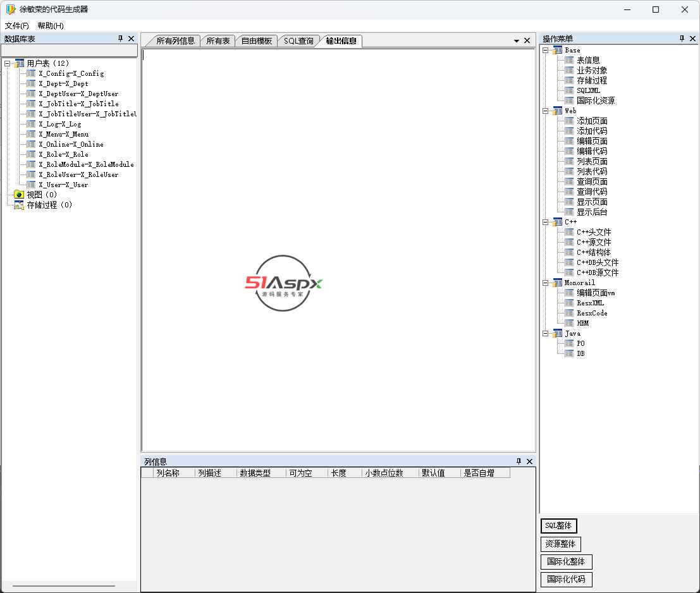This screenshot has width=700, height=593.
Task: Click the ResxXML item icon
Action: click(x=569, y=303)
